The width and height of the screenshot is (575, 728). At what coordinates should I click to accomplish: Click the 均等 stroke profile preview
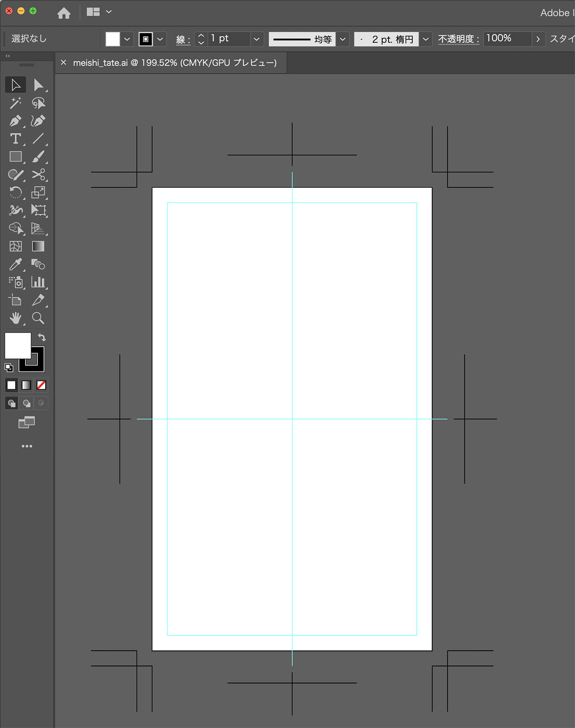pos(302,39)
